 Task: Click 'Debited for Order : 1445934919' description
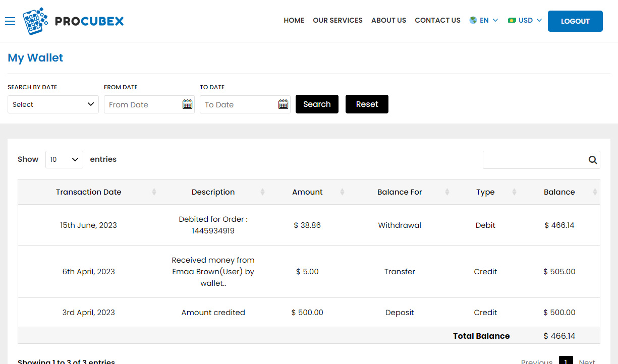tap(213, 225)
